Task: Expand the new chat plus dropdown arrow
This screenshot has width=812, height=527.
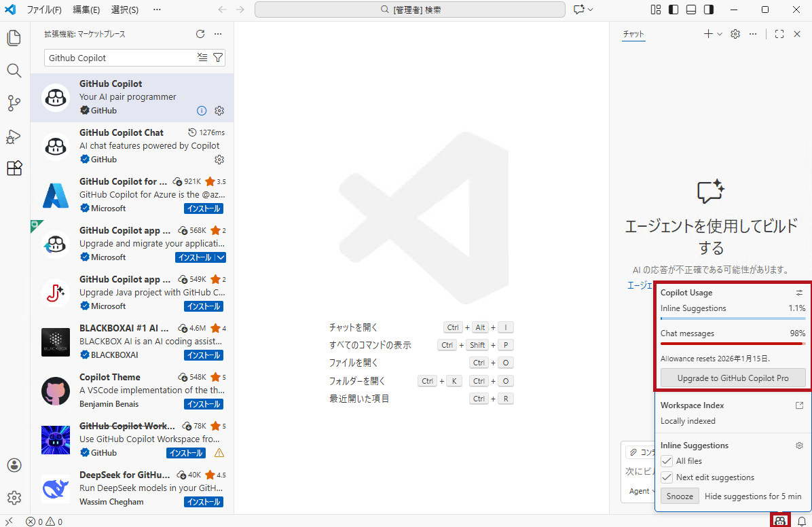Action: tap(720, 34)
